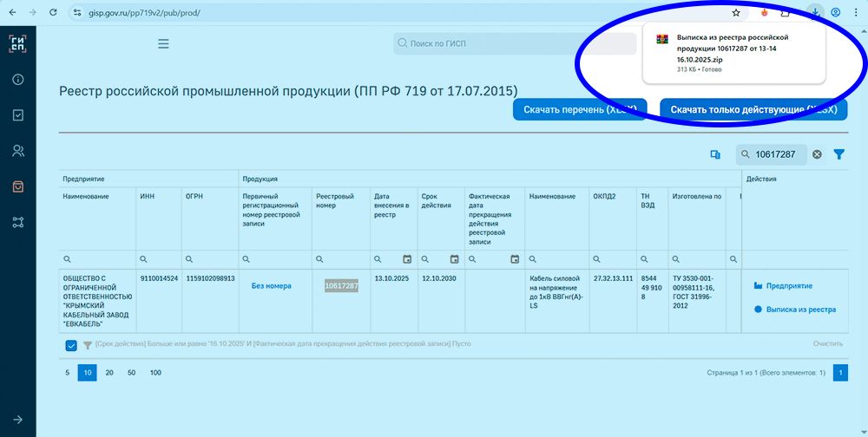The image size is (868, 437).
Task: Open the Предприятие action link
Action: click(x=789, y=285)
